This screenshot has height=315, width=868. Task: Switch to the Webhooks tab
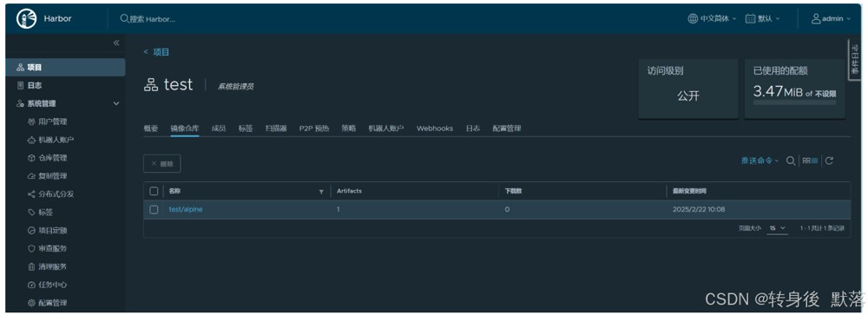coord(435,128)
